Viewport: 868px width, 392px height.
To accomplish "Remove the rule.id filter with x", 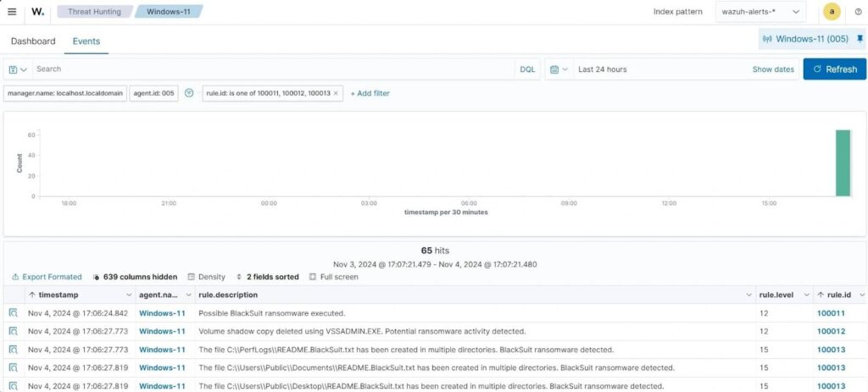I will coord(336,93).
